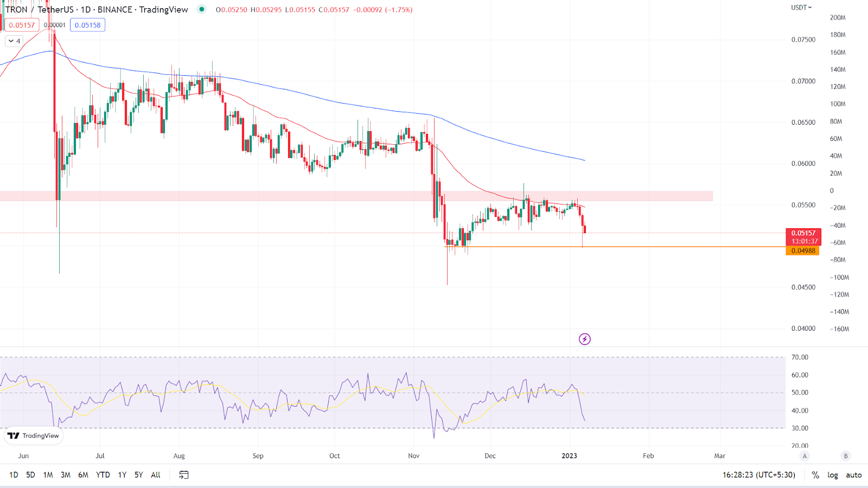868x488 pixels.
Task: Click the 200M volume scale label
Action: click(838, 17)
